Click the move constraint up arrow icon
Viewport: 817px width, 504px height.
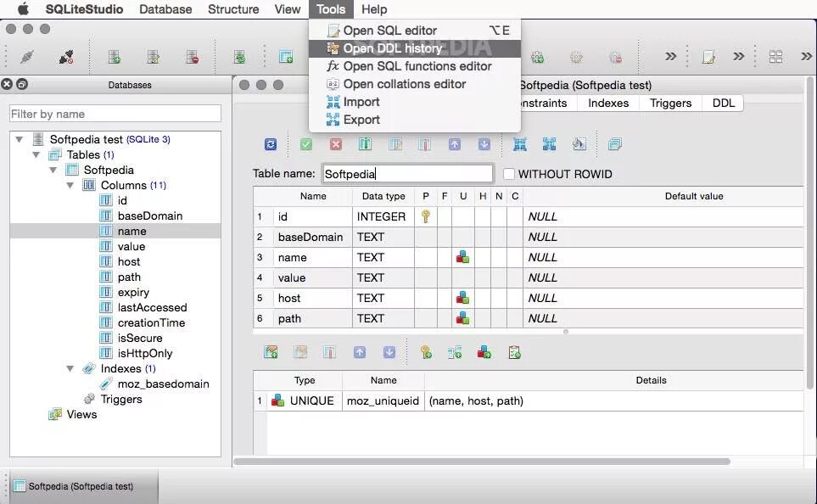[360, 353]
